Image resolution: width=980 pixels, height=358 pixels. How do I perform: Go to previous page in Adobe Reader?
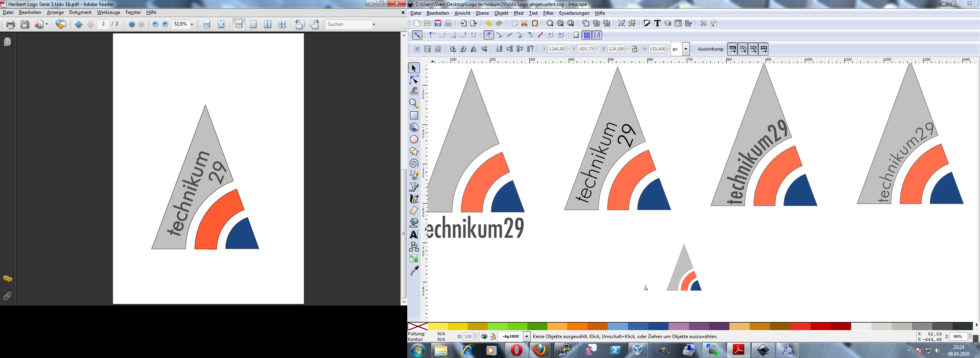tap(79, 24)
